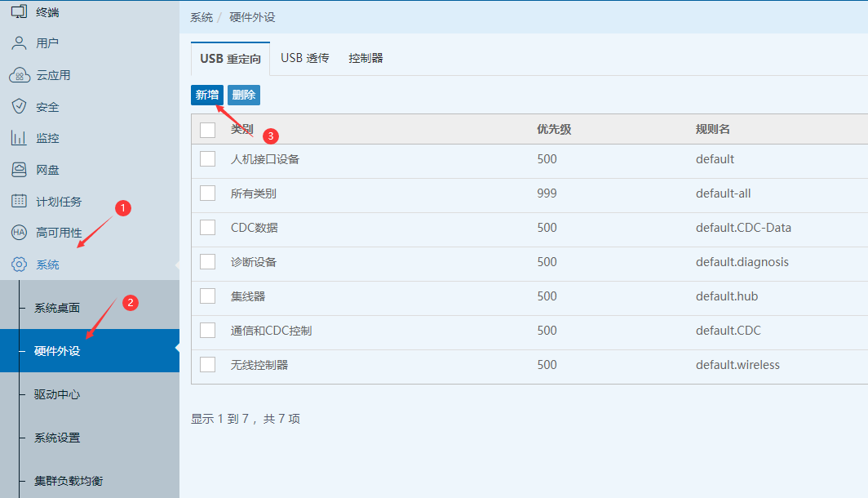
Task: Click the System gear icon
Action: click(19, 265)
